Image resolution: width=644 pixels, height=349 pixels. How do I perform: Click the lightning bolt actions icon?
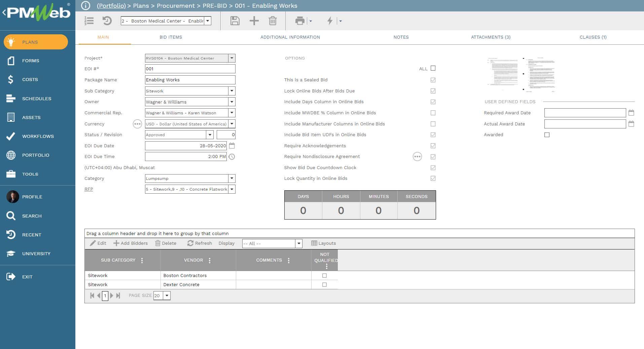[x=330, y=21]
